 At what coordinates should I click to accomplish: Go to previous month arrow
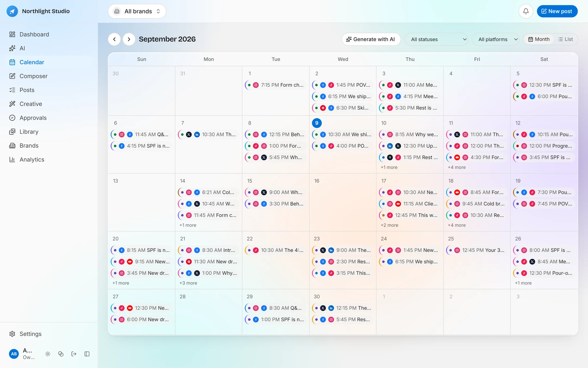114,39
